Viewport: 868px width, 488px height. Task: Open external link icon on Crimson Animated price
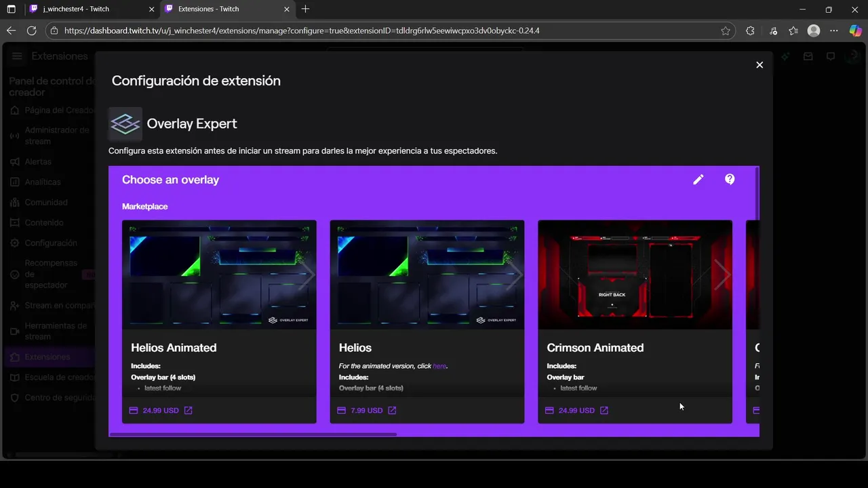click(x=604, y=411)
